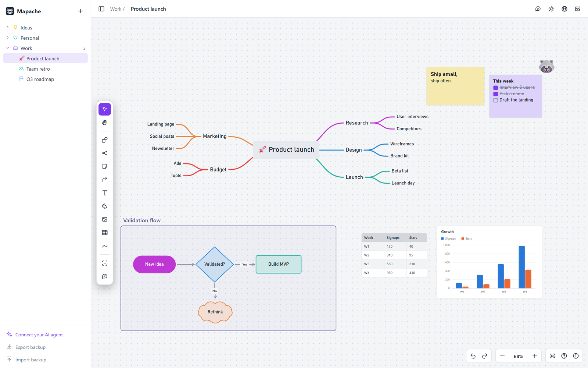Toggle the sidebar panel icon
The image size is (588, 368).
(101, 9)
